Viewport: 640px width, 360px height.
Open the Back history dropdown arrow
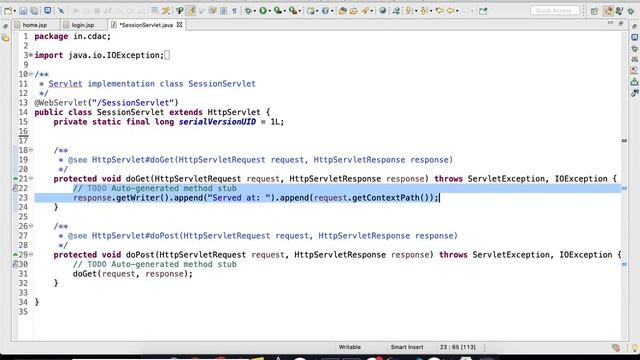[x=457, y=11]
